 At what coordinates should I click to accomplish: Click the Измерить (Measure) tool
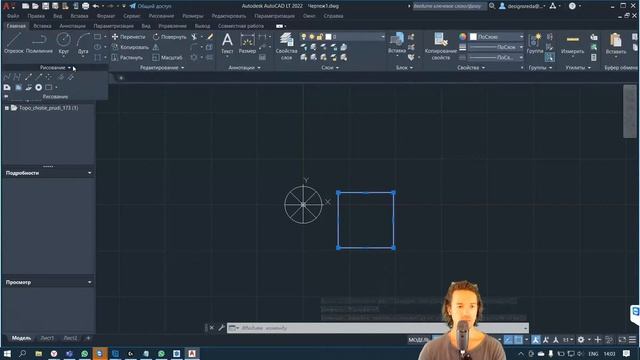click(573, 43)
